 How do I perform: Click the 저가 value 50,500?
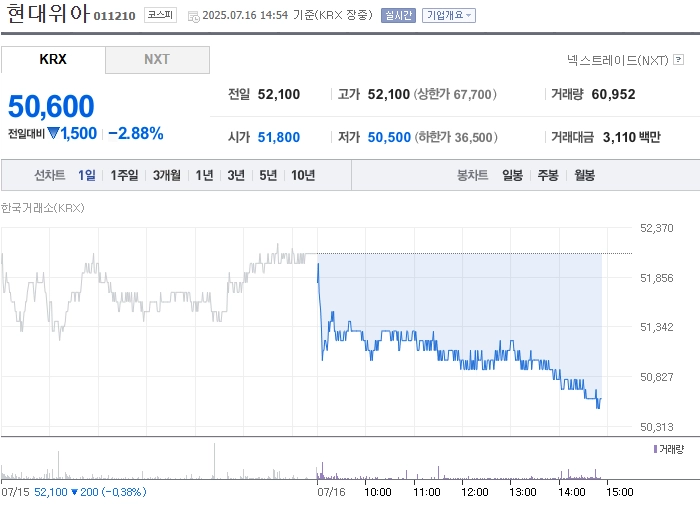click(x=389, y=137)
